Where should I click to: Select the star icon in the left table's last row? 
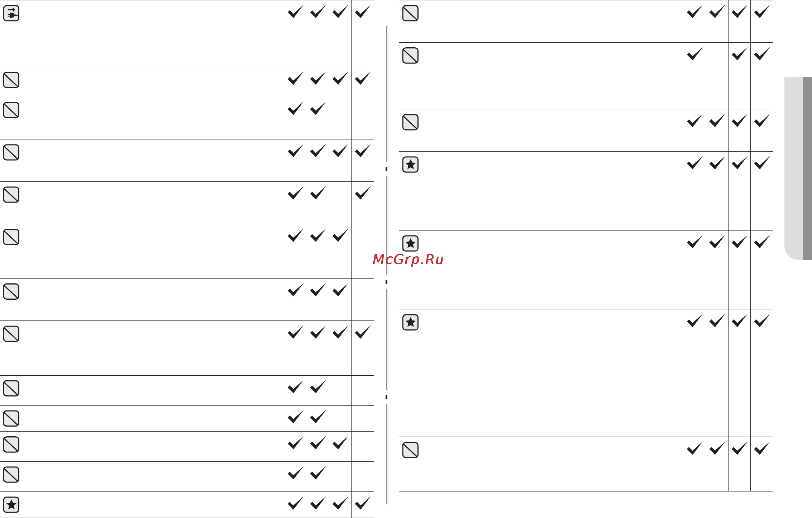point(11,505)
